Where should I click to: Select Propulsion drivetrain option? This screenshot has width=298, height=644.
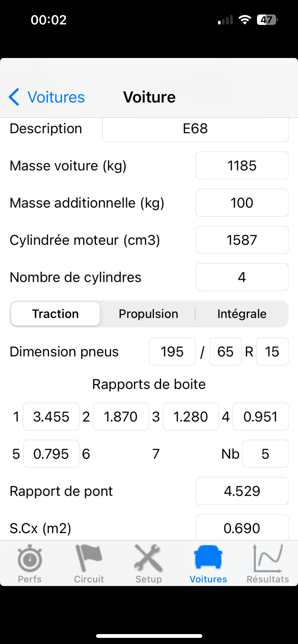pyautogui.click(x=148, y=314)
